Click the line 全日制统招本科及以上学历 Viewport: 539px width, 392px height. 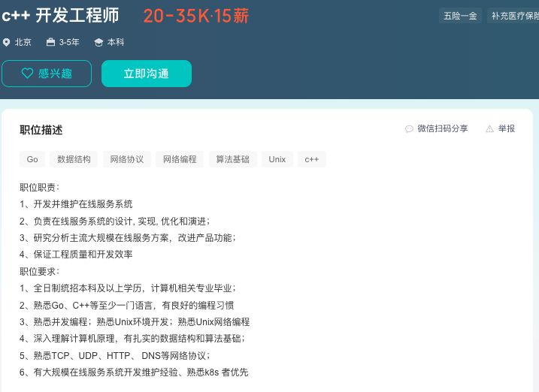[x=128, y=288]
